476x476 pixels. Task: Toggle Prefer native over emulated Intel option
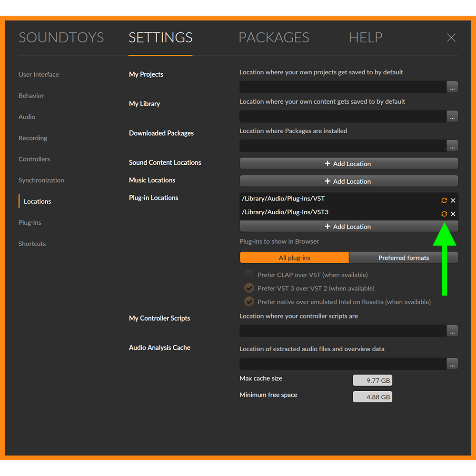(249, 302)
